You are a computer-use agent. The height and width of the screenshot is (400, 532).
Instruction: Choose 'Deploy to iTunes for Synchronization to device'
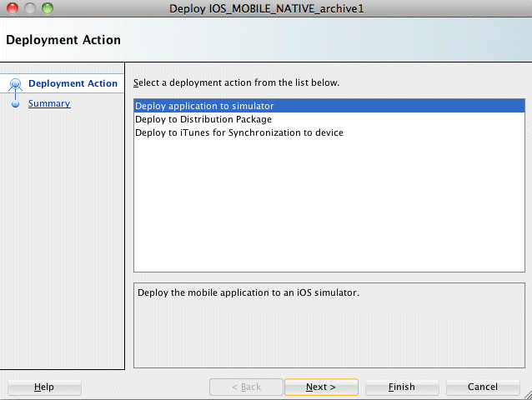pos(329,132)
